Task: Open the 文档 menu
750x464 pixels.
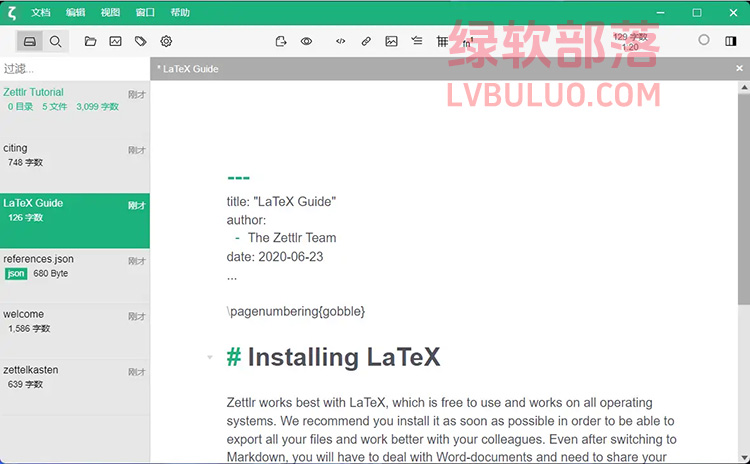Action: 41,12
